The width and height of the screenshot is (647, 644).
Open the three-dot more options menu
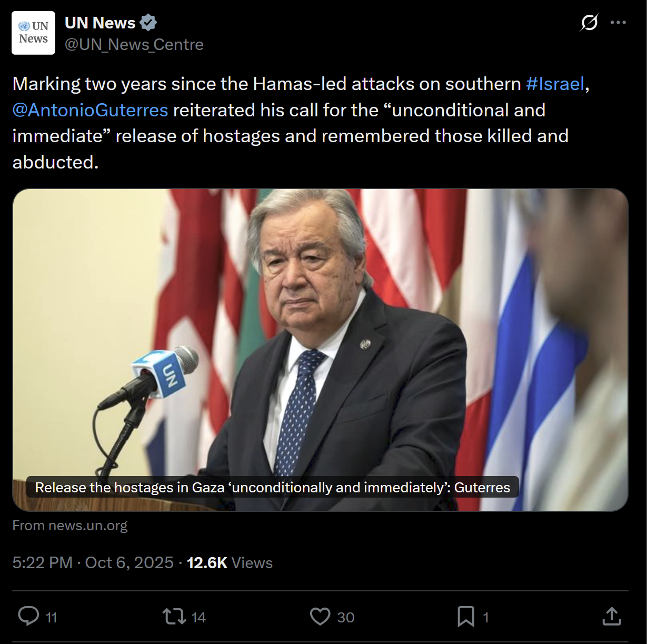pos(618,23)
